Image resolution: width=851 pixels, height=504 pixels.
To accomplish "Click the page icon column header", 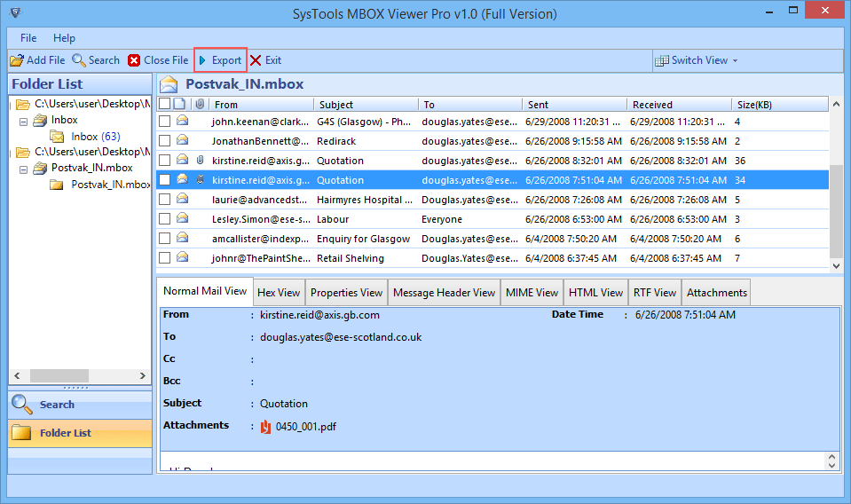I will pyautogui.click(x=179, y=104).
